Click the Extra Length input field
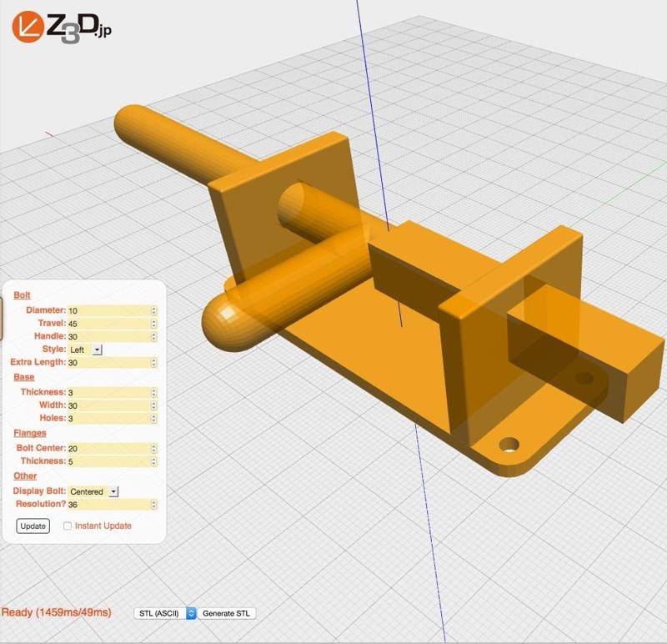The width and height of the screenshot is (667, 644). pos(113,363)
